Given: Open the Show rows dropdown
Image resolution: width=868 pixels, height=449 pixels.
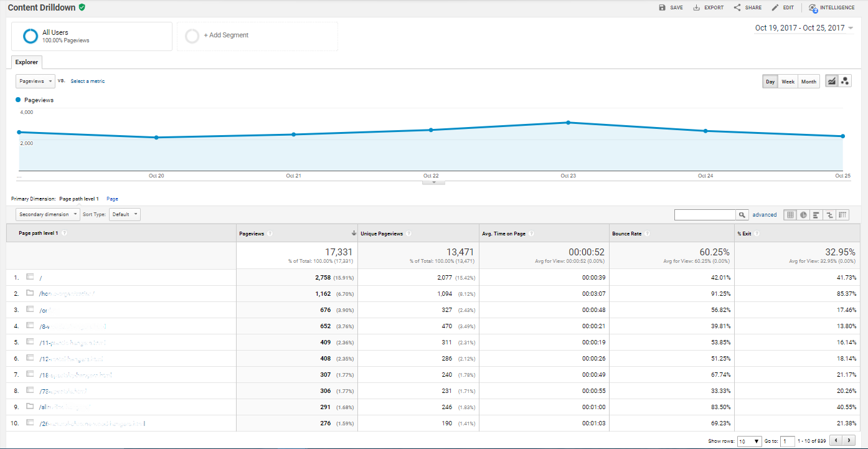Looking at the screenshot, I should tap(749, 440).
